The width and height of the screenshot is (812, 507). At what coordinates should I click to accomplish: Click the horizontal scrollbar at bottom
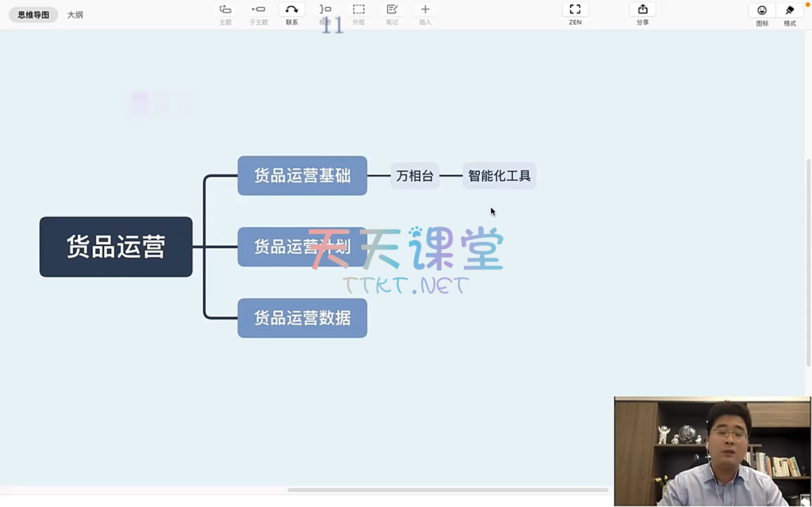coord(447,490)
